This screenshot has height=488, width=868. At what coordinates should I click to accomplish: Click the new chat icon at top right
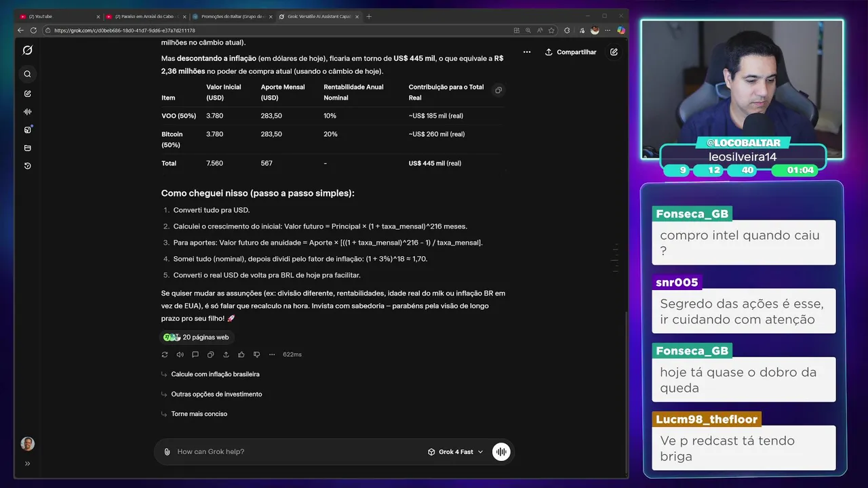pos(614,52)
